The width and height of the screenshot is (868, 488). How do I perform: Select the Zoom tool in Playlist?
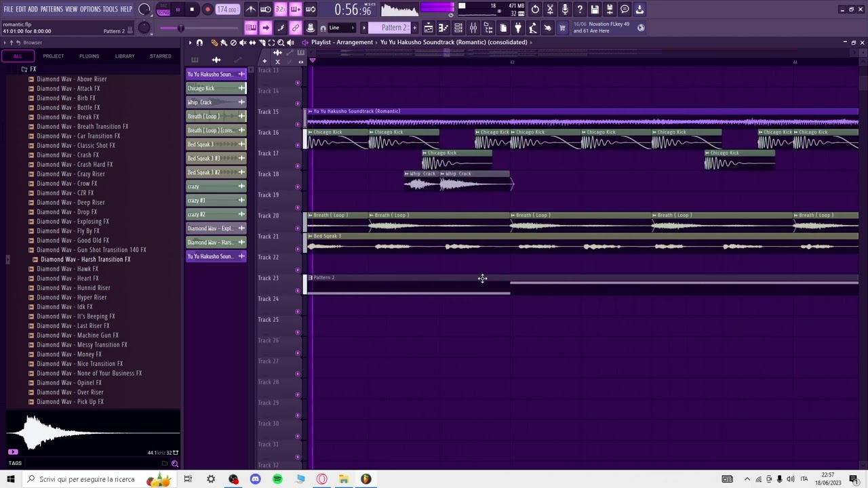[281, 43]
